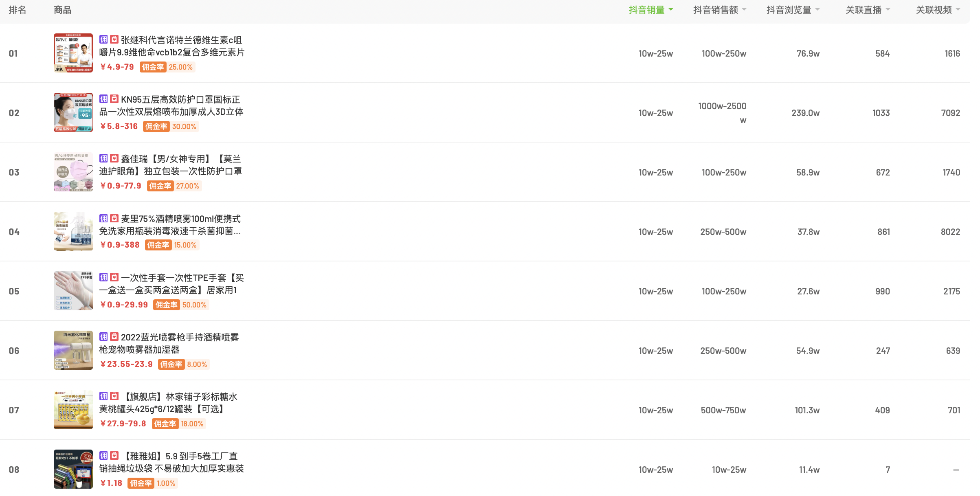Click the 佣金率 25.00% badge
The image size is (980, 496).
click(x=167, y=67)
